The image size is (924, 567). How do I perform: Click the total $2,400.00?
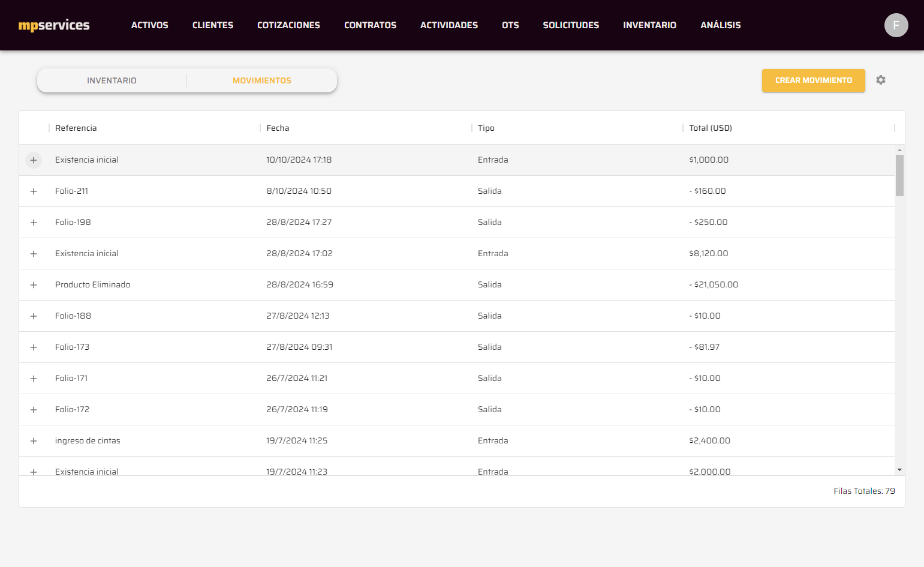(x=709, y=441)
